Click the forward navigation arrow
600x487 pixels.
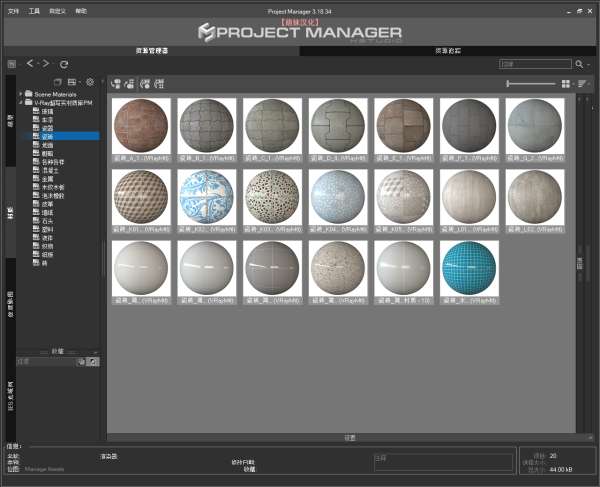point(46,64)
